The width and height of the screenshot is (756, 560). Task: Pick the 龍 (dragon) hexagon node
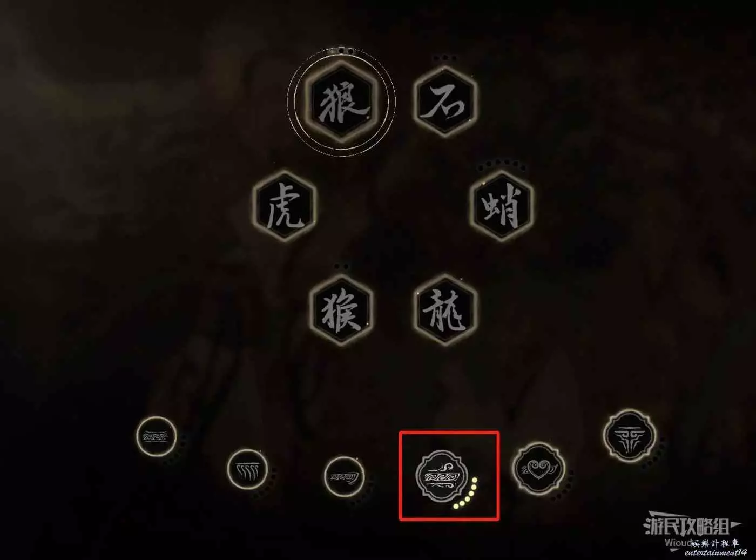pos(446,309)
